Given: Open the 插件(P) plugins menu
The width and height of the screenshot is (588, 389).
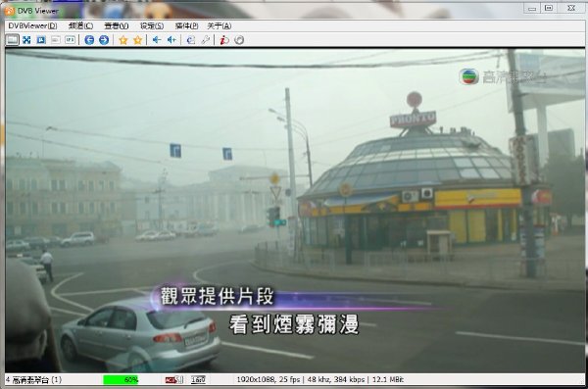Looking at the screenshot, I should tap(186, 25).
